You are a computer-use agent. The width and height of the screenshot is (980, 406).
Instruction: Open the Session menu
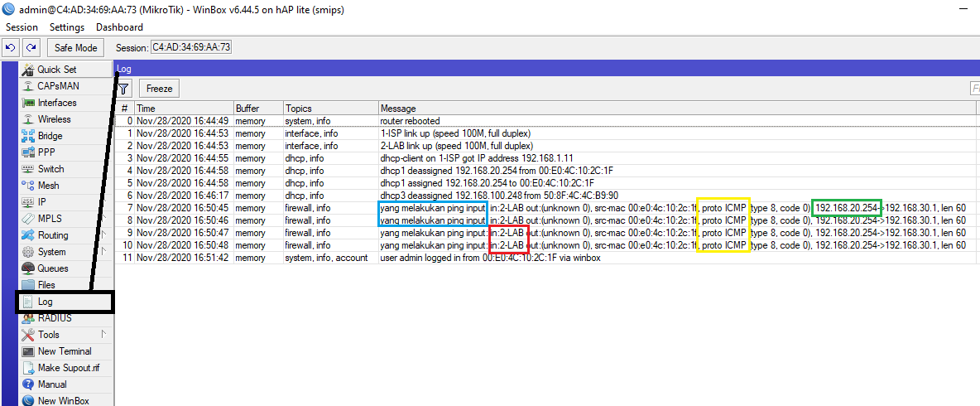coord(22,27)
